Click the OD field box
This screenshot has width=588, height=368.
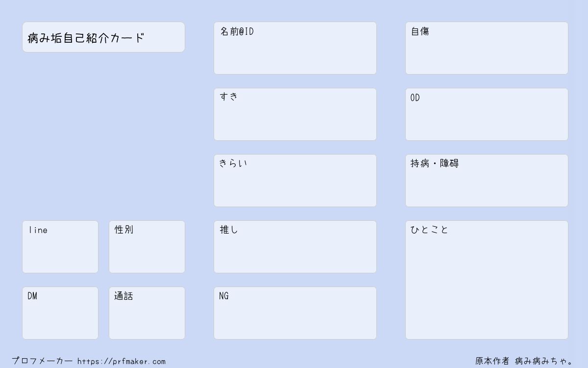pyautogui.click(x=487, y=114)
